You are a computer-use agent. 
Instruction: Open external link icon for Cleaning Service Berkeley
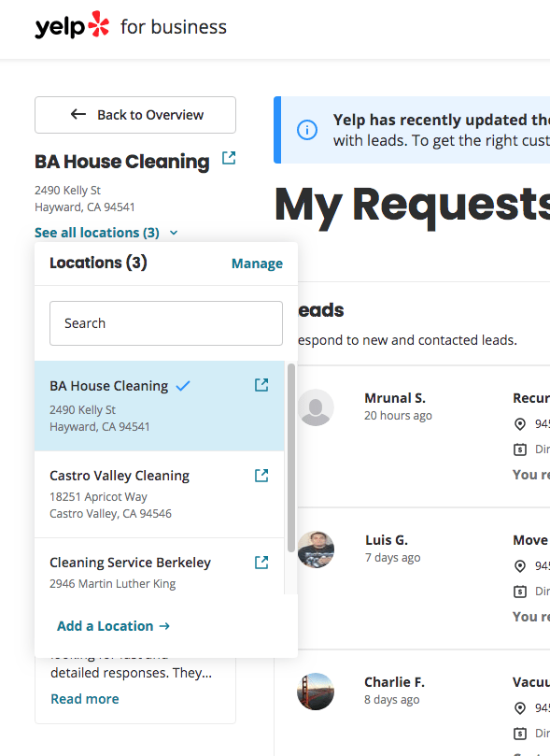[x=261, y=563]
